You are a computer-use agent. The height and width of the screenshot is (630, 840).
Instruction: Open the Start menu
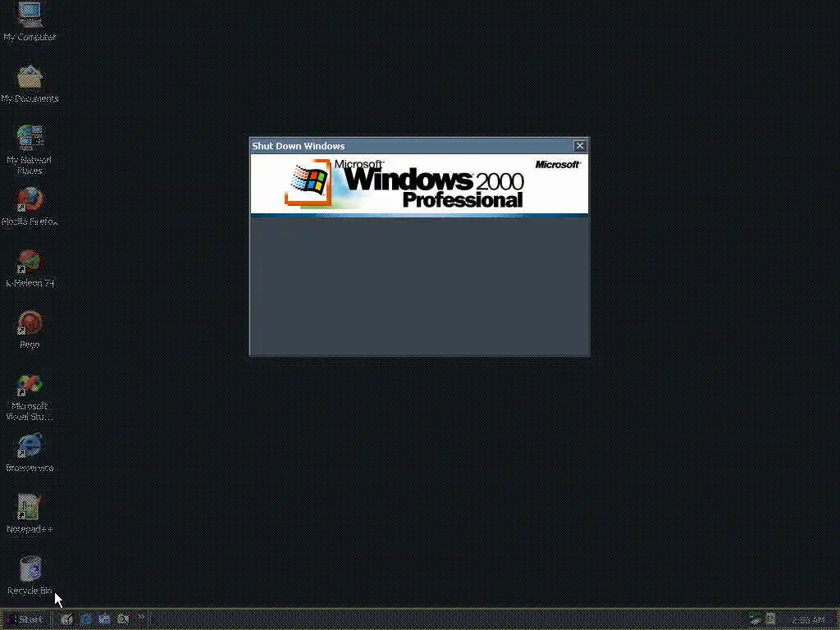coord(24,619)
